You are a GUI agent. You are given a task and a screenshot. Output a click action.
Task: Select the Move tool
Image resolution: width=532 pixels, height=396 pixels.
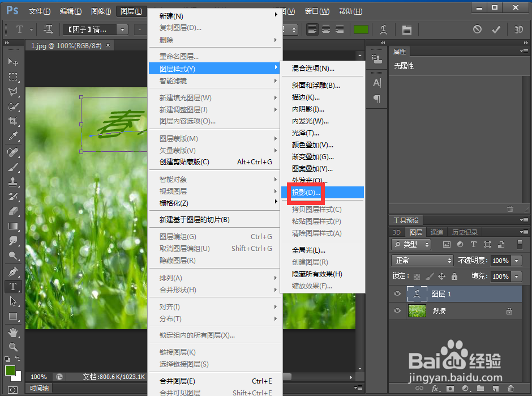(13, 62)
